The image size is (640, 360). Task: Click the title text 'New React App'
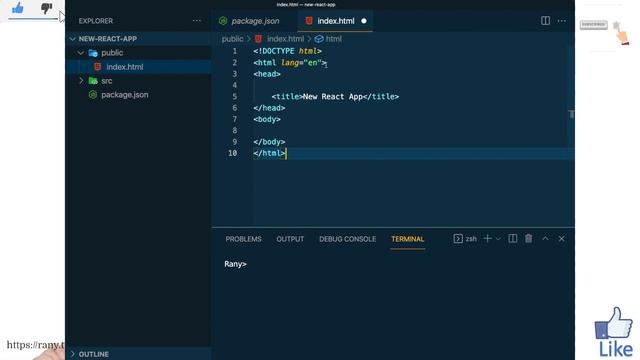333,96
